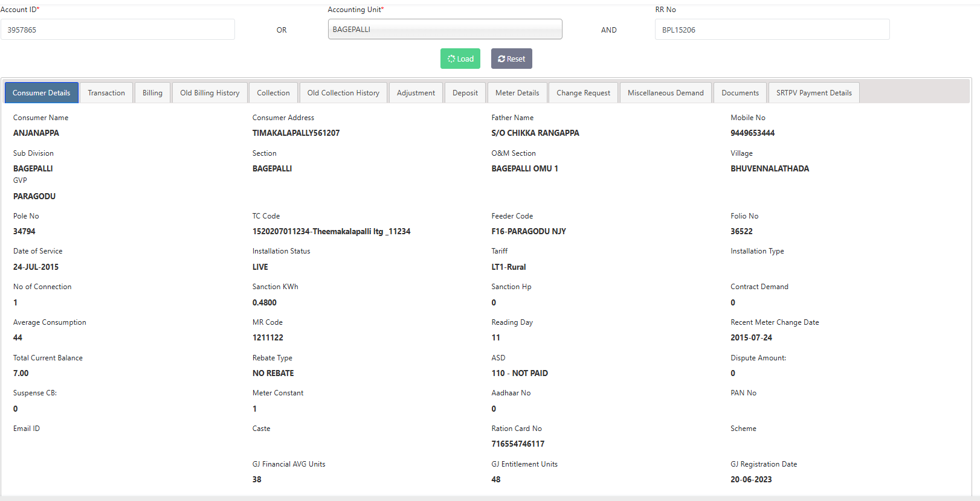
Task: Click the Account ID input field
Action: [118, 30]
